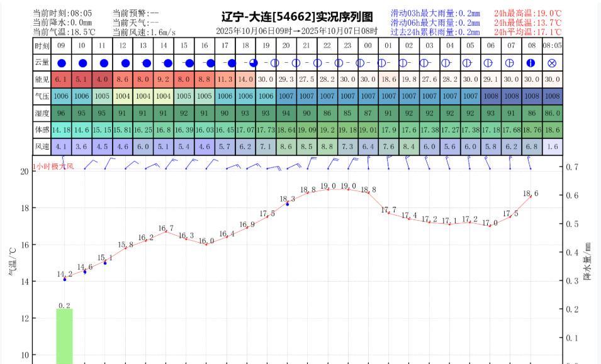Click the cloud cover symbol for hour 17
The width and height of the screenshot is (601, 364).
coord(231,63)
